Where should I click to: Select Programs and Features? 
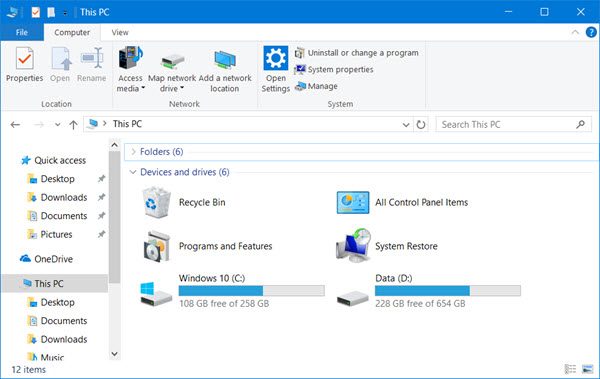coord(207,246)
